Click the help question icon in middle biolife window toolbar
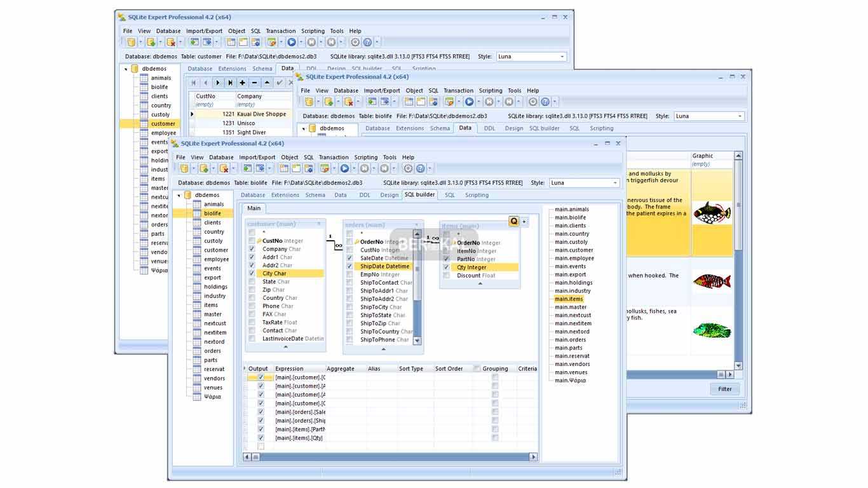868x488 pixels. tap(545, 102)
